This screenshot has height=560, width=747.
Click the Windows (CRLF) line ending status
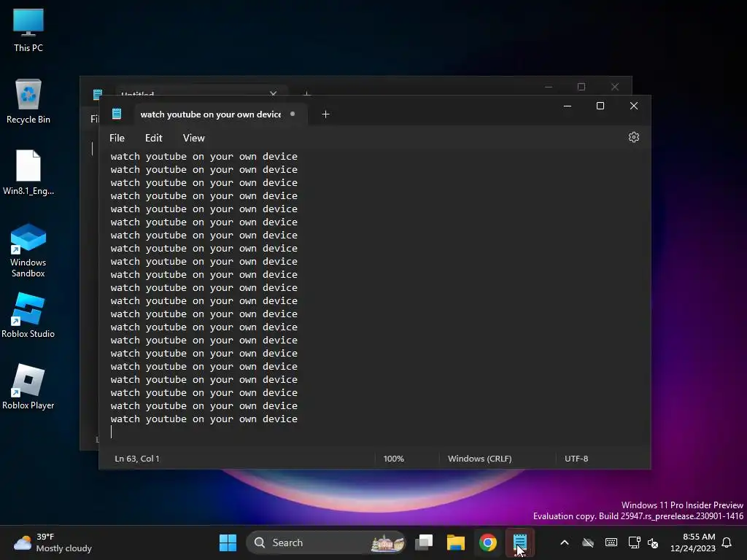coord(480,459)
